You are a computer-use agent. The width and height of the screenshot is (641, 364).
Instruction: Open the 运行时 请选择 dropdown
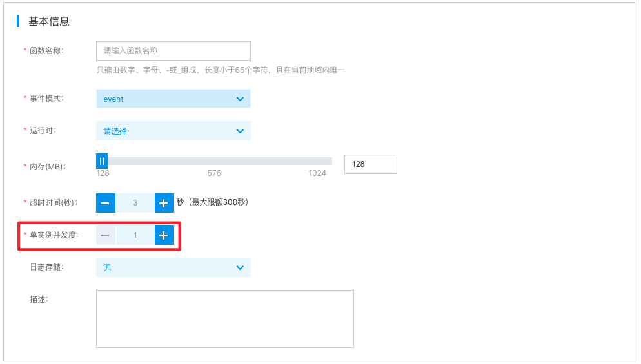(x=173, y=131)
